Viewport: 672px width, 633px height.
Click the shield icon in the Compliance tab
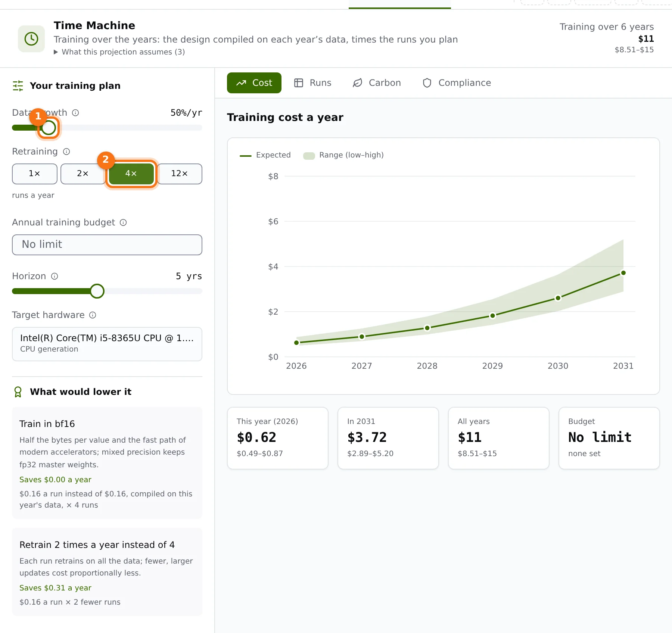tap(427, 83)
